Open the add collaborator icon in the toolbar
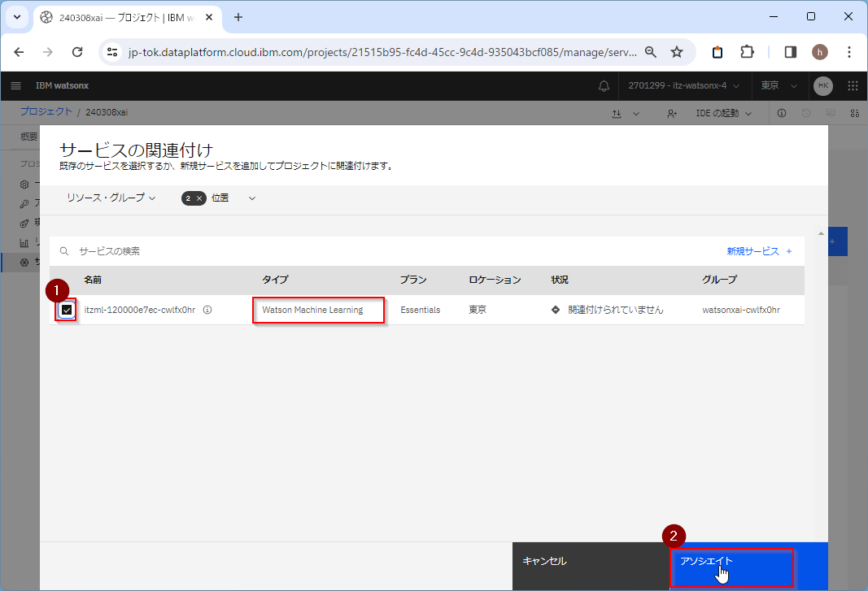 (x=672, y=113)
